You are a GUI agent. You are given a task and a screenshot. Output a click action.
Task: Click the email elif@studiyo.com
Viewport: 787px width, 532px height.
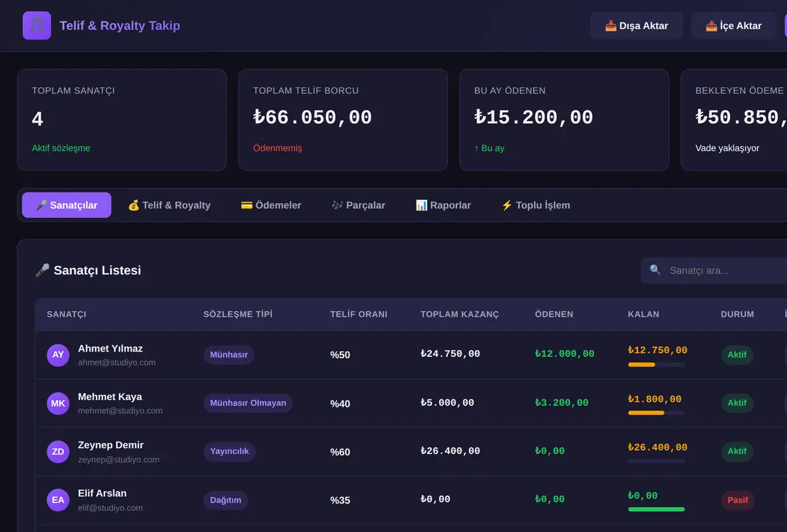pos(110,507)
